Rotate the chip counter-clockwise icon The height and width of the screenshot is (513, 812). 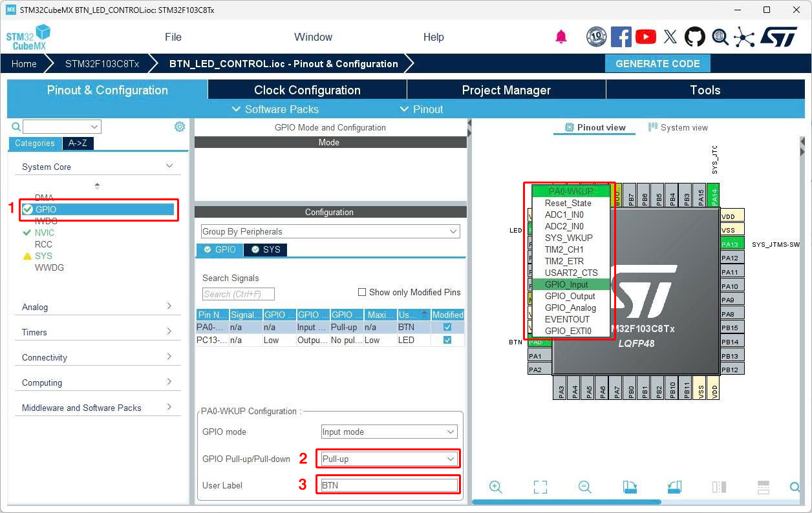(674, 487)
